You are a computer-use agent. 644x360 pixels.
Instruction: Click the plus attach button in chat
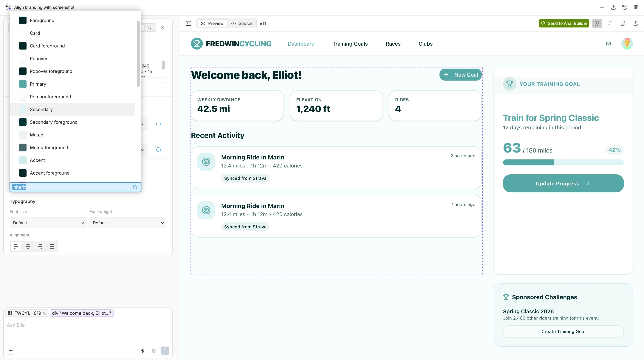[x=11, y=351]
